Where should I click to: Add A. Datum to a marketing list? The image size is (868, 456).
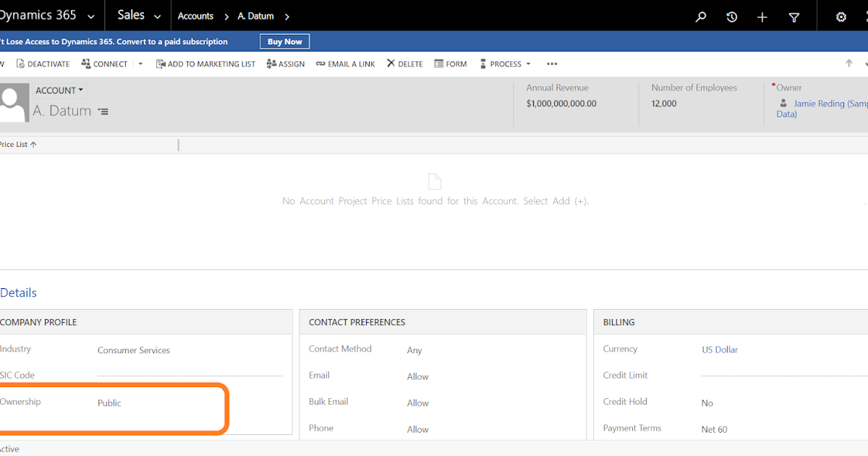pos(205,64)
